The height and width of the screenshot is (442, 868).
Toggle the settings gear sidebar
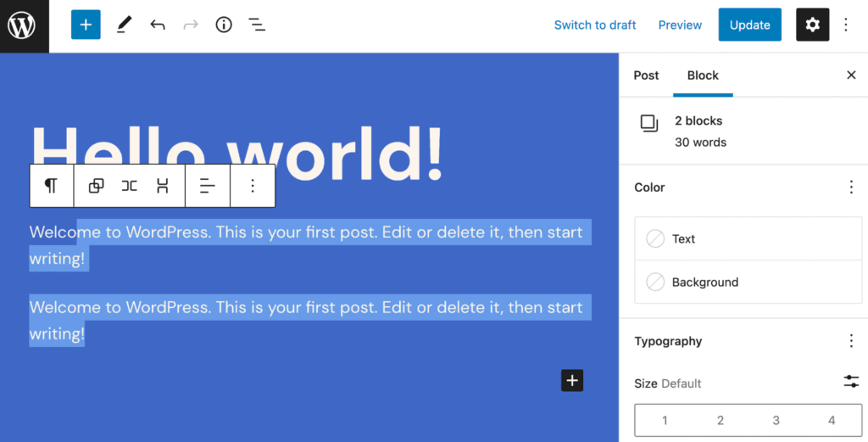coord(812,25)
